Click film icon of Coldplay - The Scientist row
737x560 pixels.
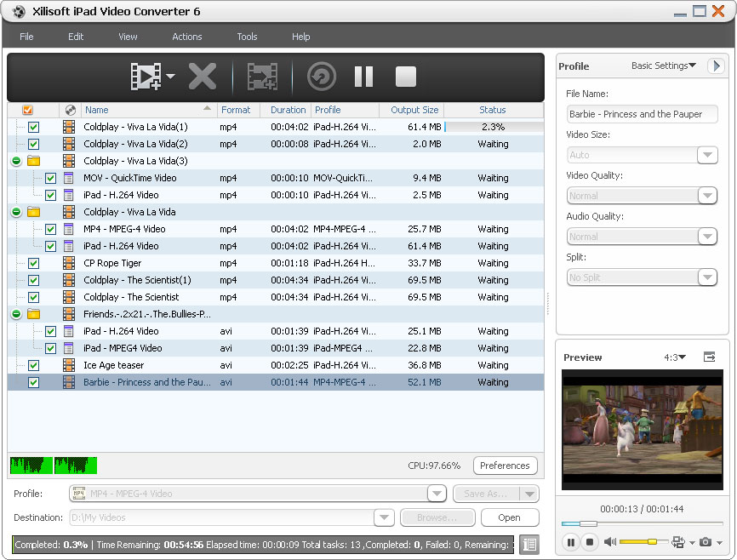69,297
